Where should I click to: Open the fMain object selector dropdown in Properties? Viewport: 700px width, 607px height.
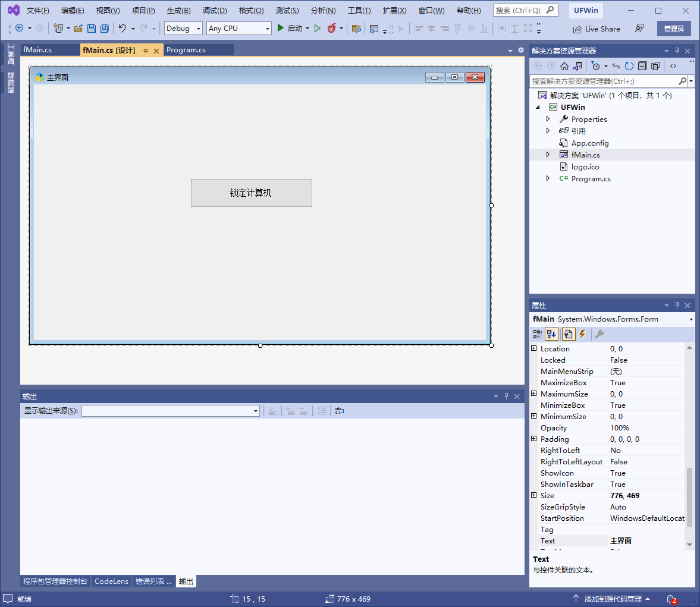pyautogui.click(x=691, y=320)
